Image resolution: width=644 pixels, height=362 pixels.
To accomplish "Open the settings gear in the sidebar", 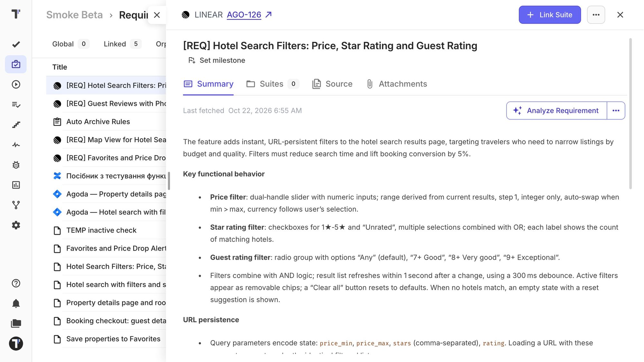I will [16, 225].
